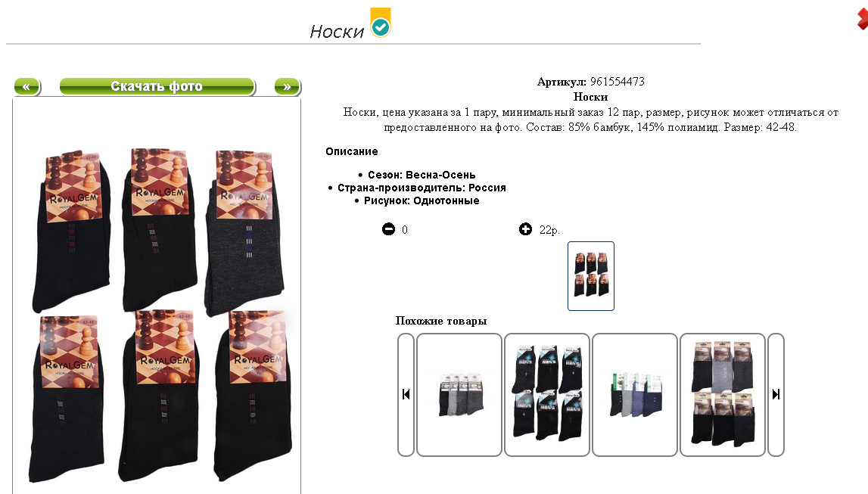The image size is (868, 494).
Task: Click the verified checkmark badge near Носки
Action: pos(381,23)
